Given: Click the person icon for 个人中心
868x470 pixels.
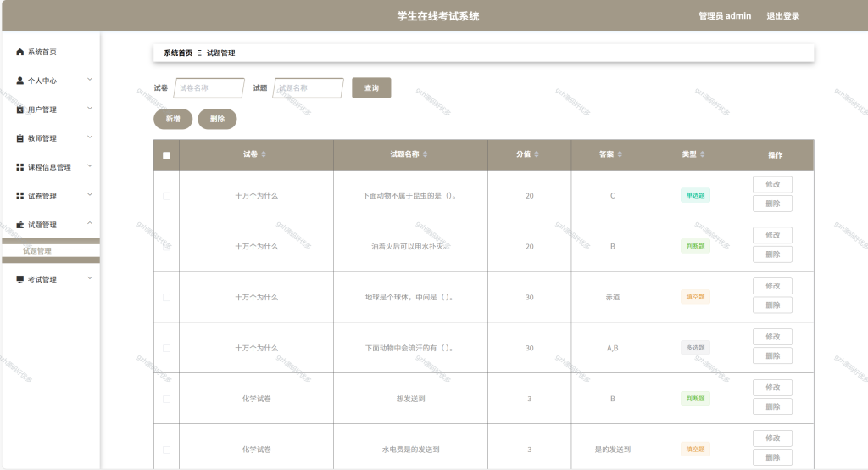Looking at the screenshot, I should pos(20,81).
